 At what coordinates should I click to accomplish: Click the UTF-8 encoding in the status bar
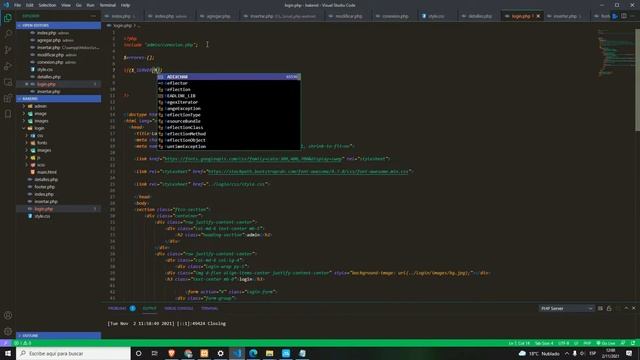tap(563, 343)
